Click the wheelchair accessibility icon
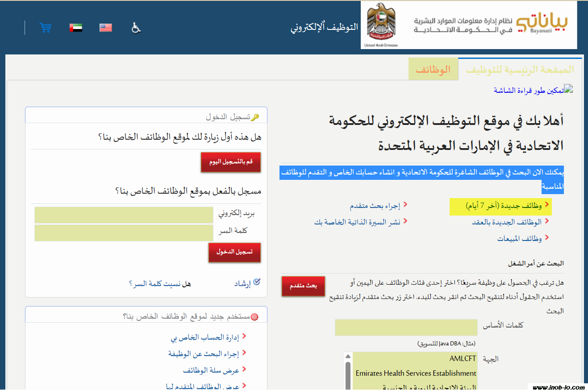 (136, 28)
